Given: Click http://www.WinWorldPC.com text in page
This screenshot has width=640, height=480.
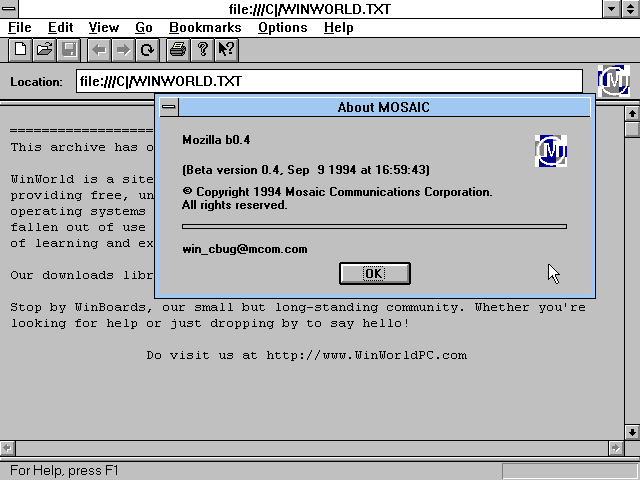Looking at the screenshot, I should (367, 355).
